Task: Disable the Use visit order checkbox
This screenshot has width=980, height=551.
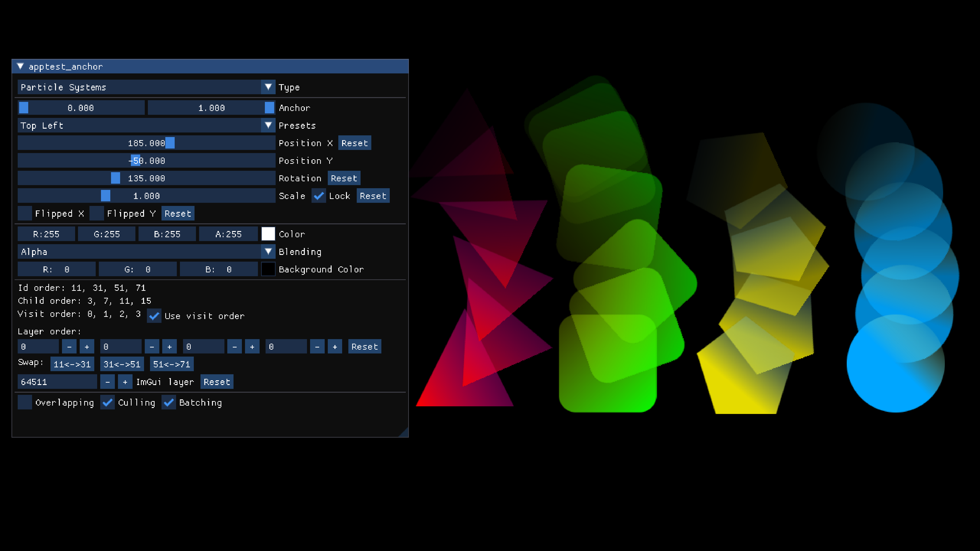Action: pos(154,316)
